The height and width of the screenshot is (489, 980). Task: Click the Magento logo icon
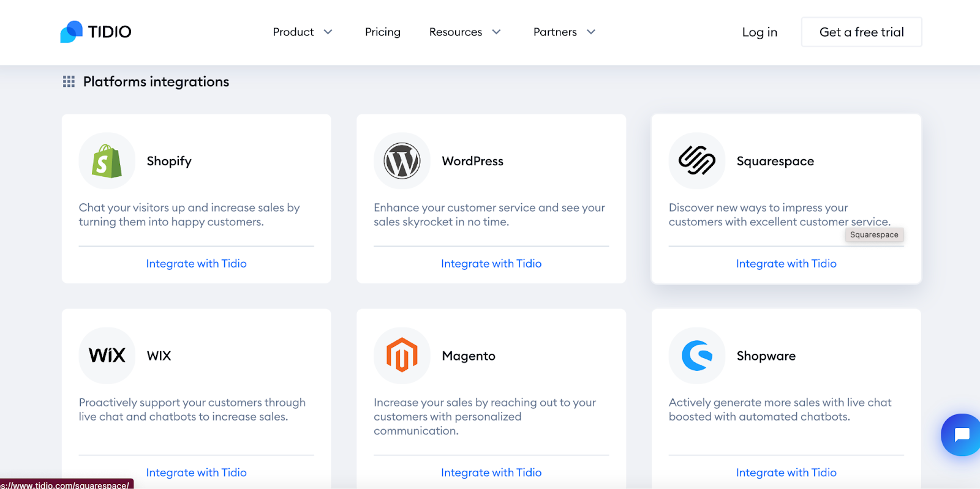click(402, 356)
